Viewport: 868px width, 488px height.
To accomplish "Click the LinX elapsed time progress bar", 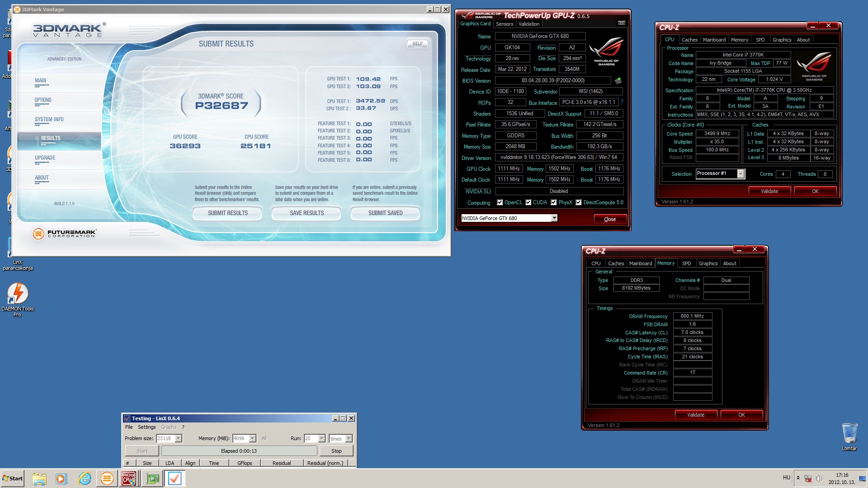I will [239, 451].
